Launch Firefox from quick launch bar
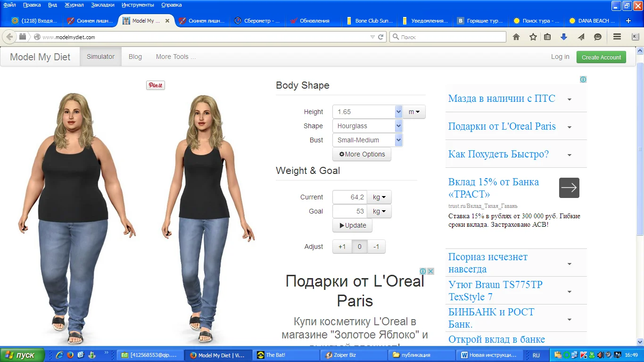This screenshot has height=362, width=644. point(70,355)
